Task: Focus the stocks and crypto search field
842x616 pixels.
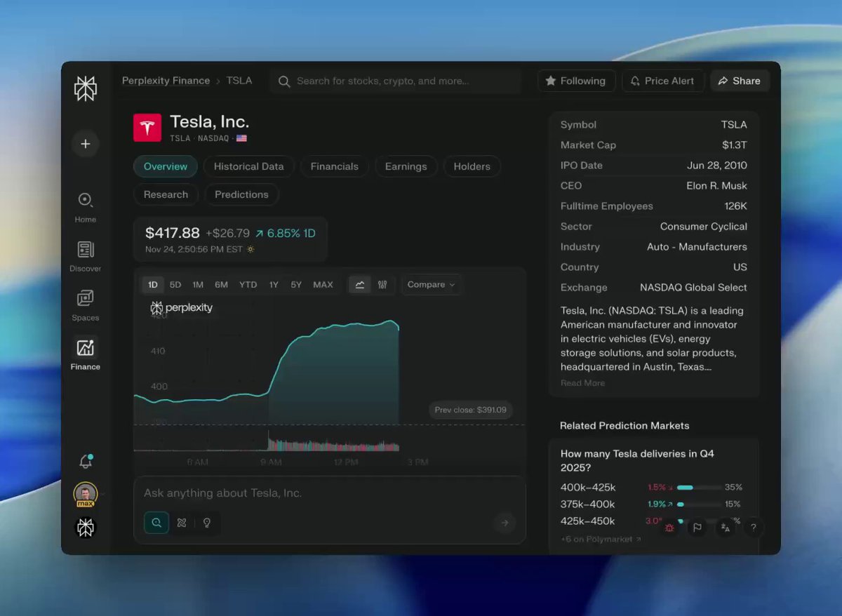Action: click(395, 81)
